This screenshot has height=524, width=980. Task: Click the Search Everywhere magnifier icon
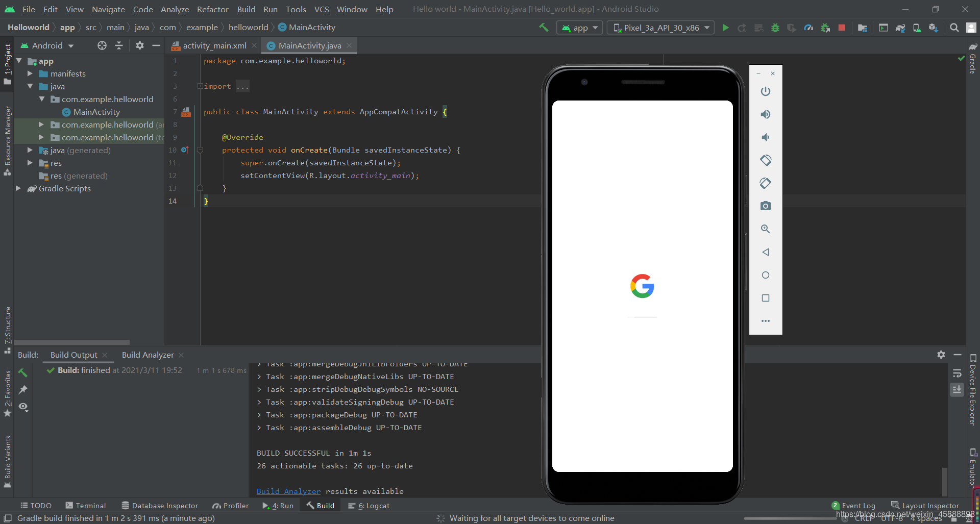[x=954, y=28]
